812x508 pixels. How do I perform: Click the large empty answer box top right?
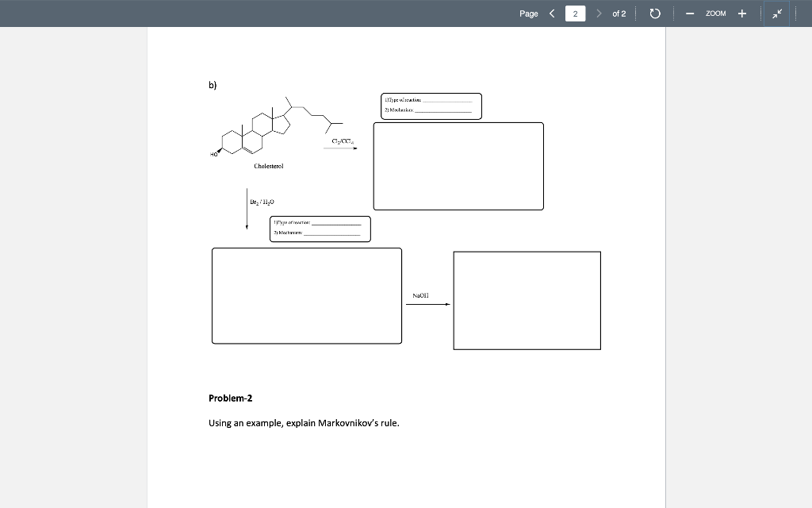tap(458, 166)
